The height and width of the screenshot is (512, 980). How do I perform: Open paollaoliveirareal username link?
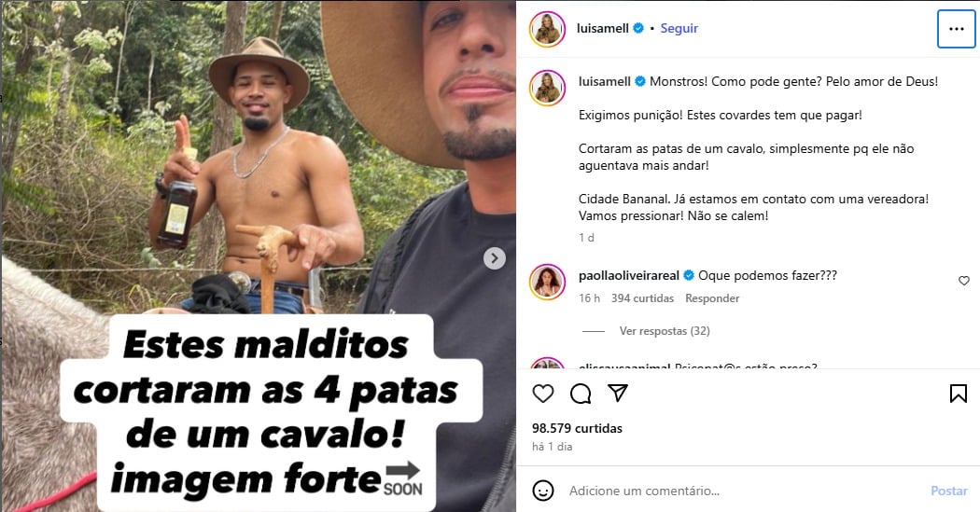click(629, 275)
